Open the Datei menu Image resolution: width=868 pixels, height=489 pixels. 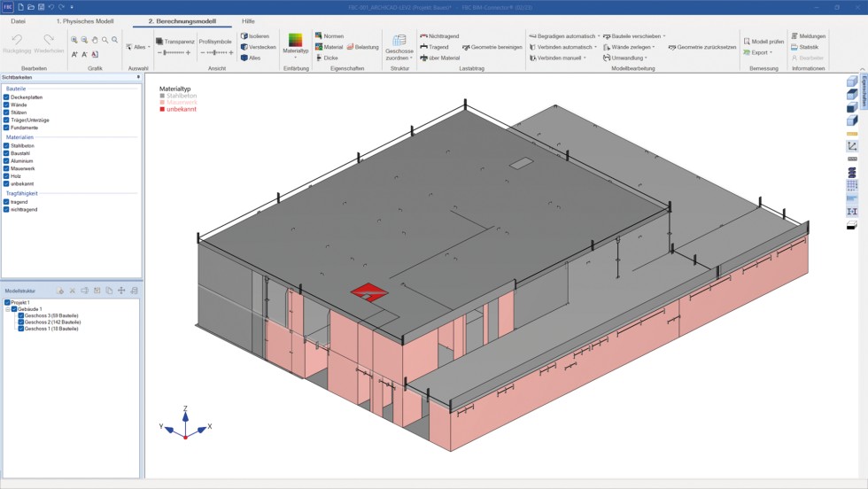tap(18, 20)
